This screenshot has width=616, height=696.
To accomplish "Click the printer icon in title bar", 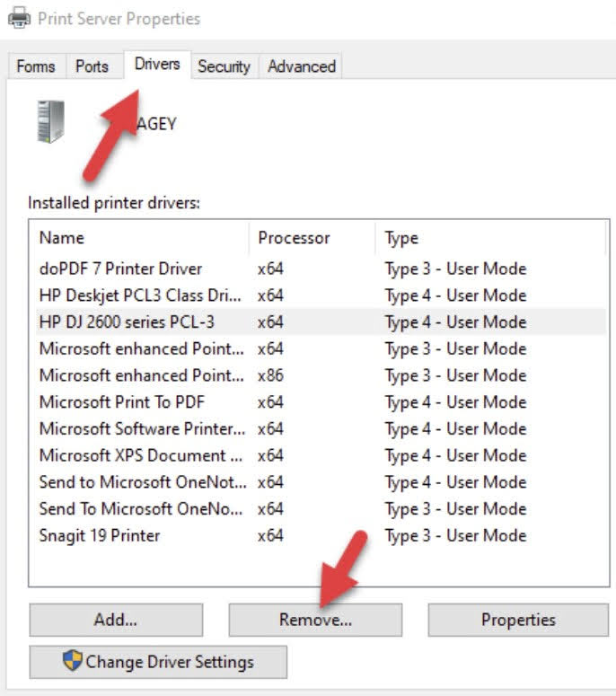I will 20,19.
